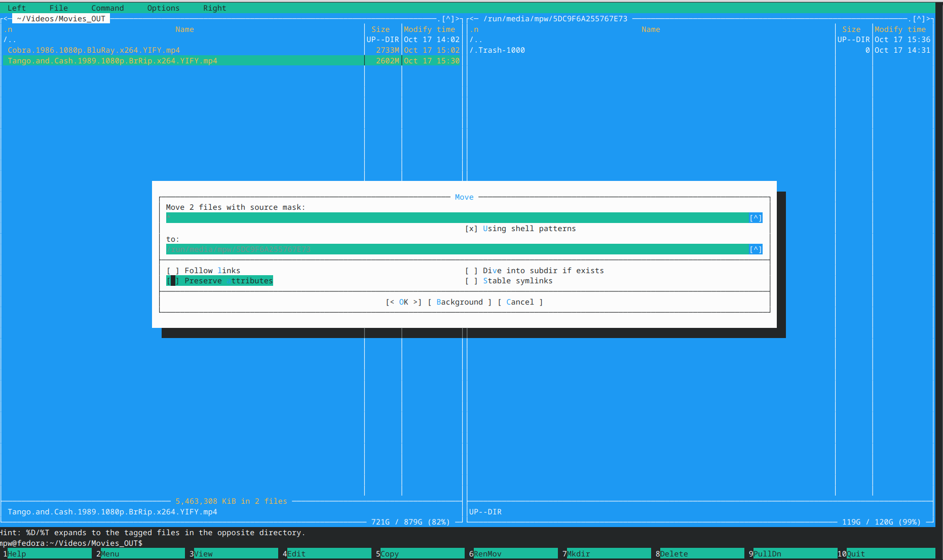Enable the Stable symlinks checkbox

pos(471,281)
